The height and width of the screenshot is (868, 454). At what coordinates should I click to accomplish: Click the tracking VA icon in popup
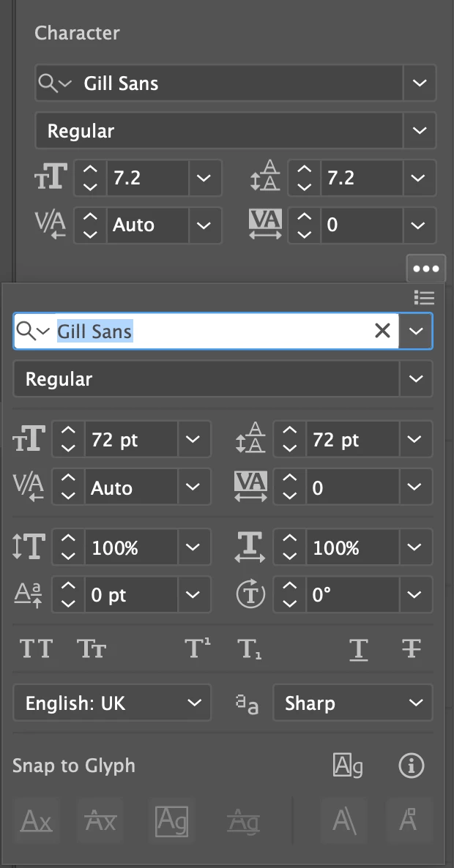pyautogui.click(x=250, y=487)
